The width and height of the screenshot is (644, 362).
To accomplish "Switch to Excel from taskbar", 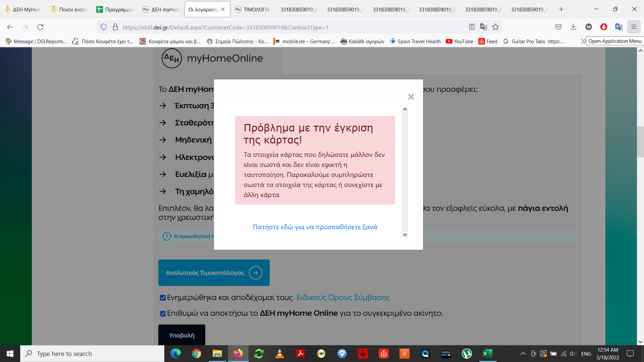I will pyautogui.click(x=487, y=354).
